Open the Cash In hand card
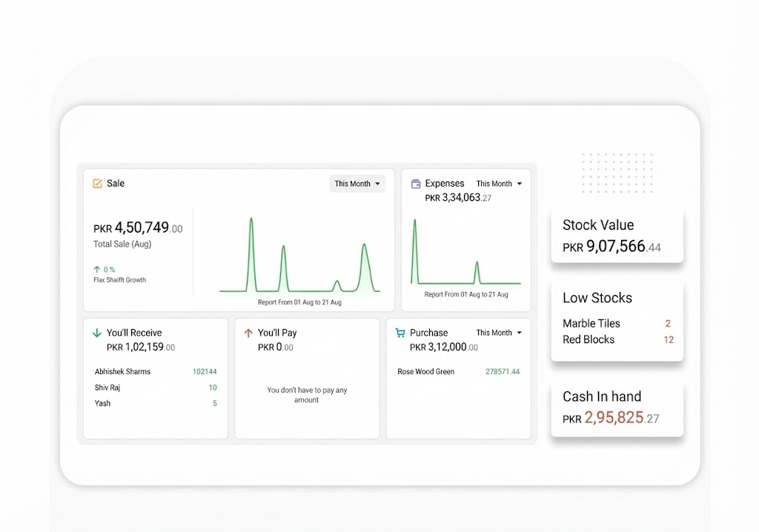 (x=617, y=408)
